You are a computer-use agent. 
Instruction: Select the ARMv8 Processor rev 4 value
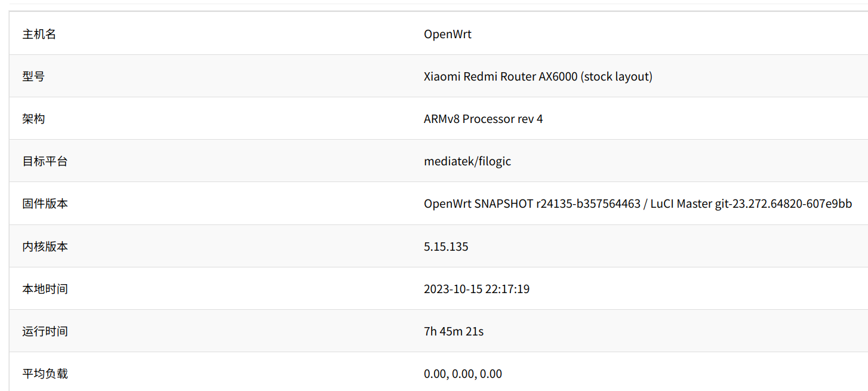click(x=483, y=119)
